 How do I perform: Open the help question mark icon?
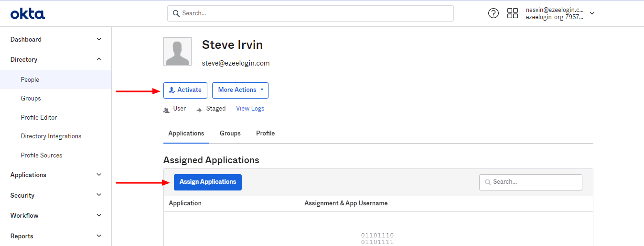point(493,13)
